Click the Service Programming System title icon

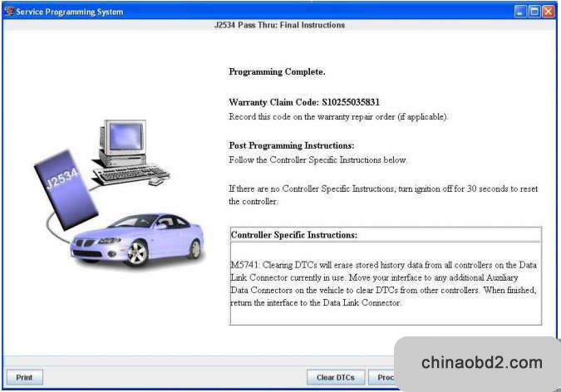pyautogui.click(x=9, y=12)
